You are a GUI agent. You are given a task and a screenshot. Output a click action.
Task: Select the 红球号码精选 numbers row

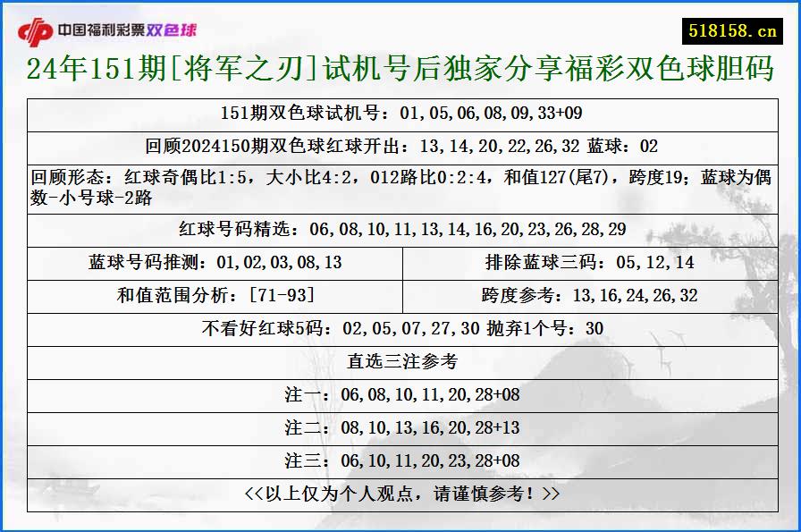[400, 230]
